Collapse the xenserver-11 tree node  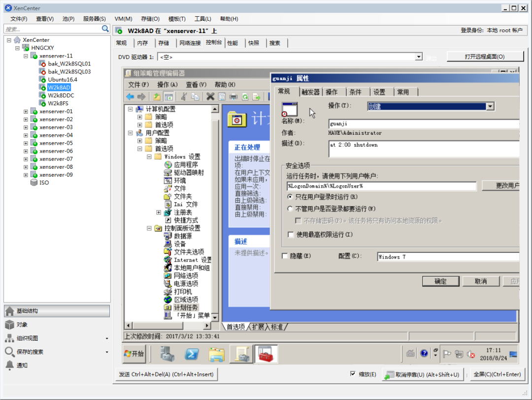point(26,56)
